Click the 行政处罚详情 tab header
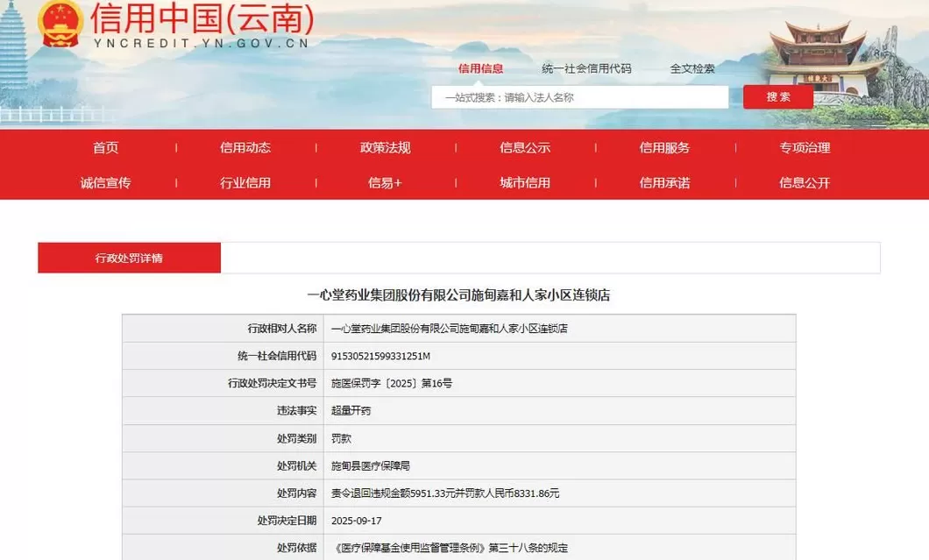 129,258
